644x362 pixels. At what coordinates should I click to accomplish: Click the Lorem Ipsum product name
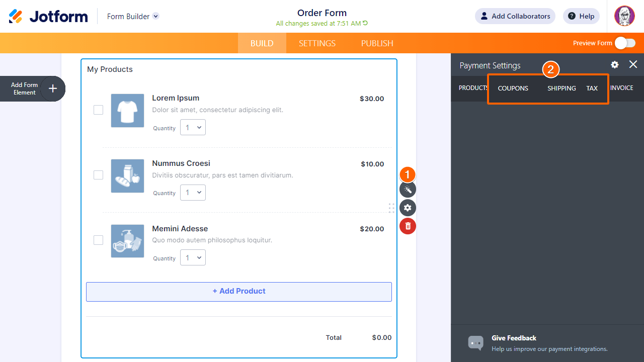click(176, 98)
